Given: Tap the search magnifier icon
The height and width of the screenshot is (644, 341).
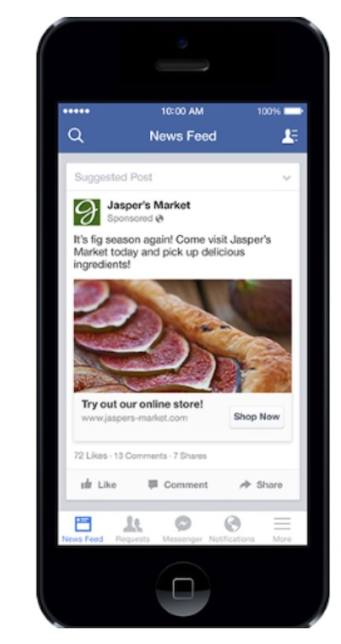Looking at the screenshot, I should pyautogui.click(x=76, y=135).
